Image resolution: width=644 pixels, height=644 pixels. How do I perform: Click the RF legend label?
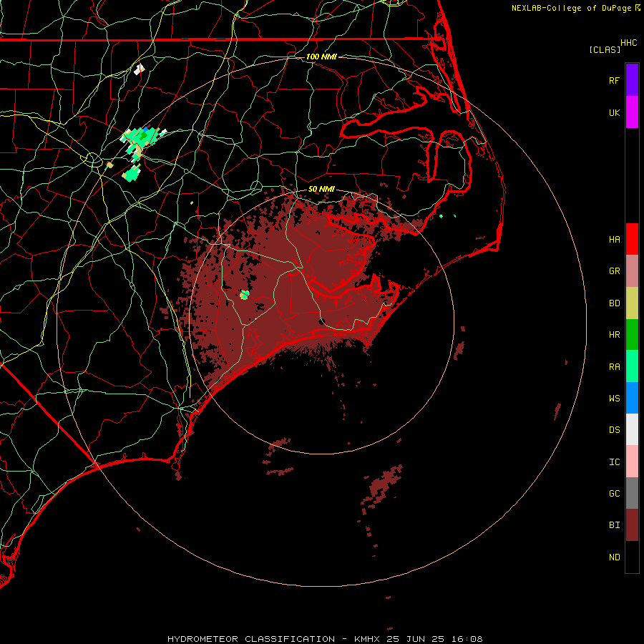pos(614,80)
